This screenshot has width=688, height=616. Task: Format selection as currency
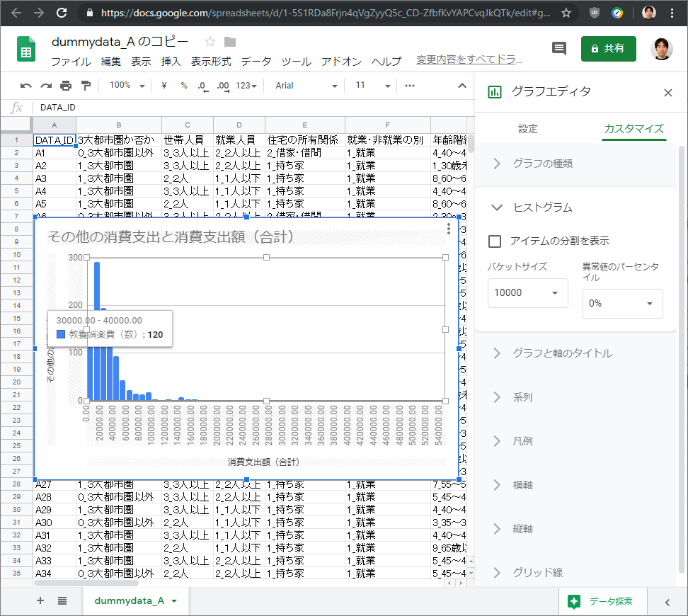coord(163,85)
